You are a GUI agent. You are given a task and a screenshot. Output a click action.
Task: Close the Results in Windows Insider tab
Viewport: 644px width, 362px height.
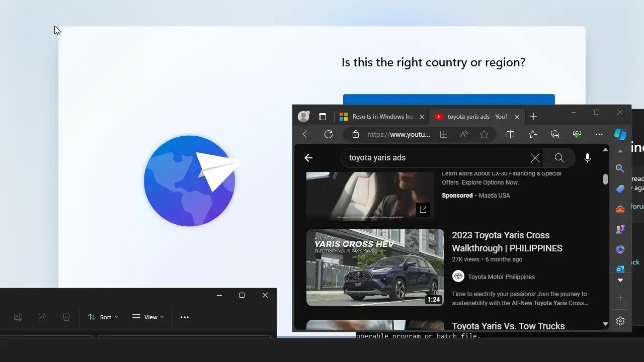422,117
